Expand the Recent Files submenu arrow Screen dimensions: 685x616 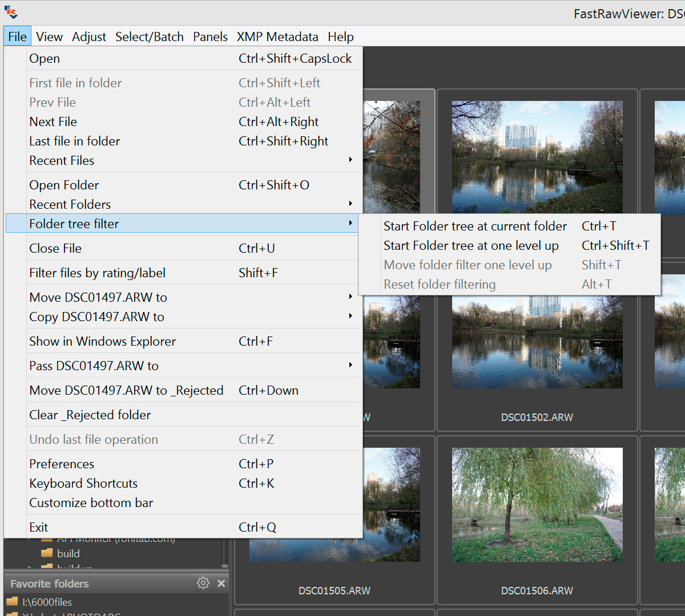coord(350,160)
